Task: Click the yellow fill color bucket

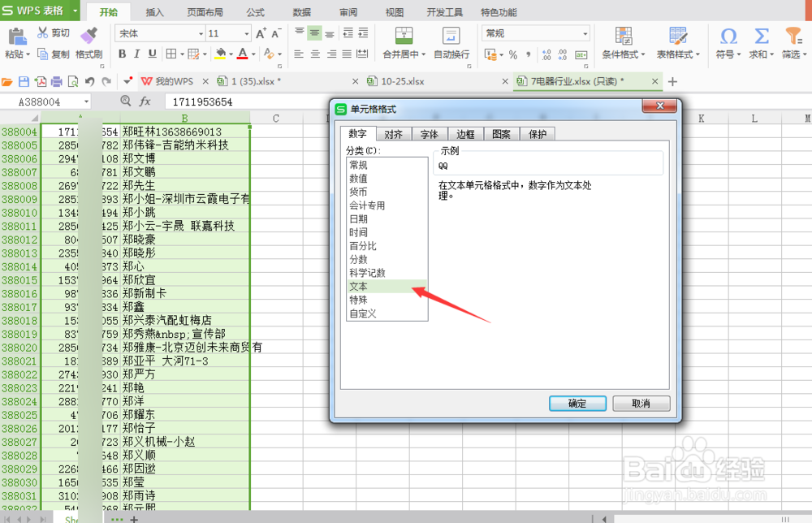Action: click(220, 54)
